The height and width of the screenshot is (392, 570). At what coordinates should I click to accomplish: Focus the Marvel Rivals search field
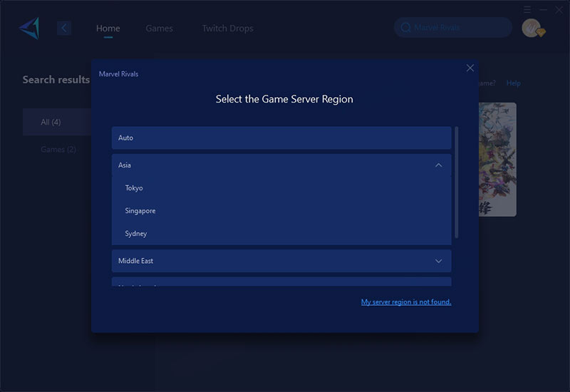click(x=453, y=28)
